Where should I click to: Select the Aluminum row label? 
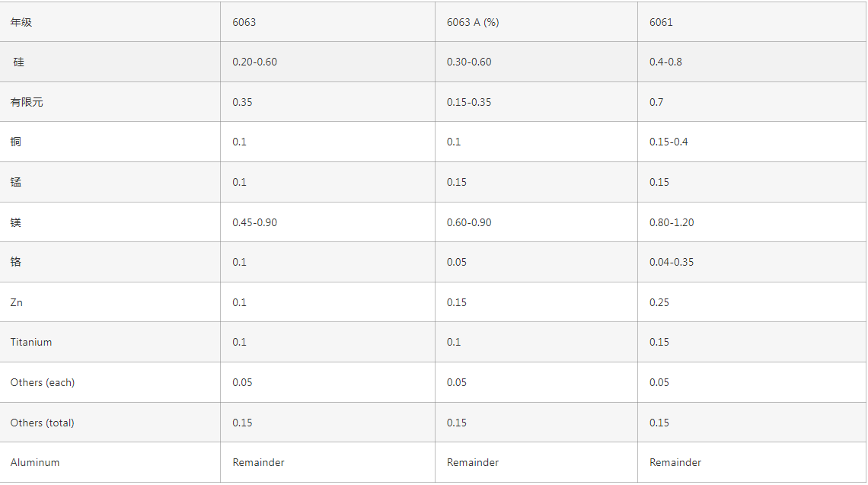35,462
